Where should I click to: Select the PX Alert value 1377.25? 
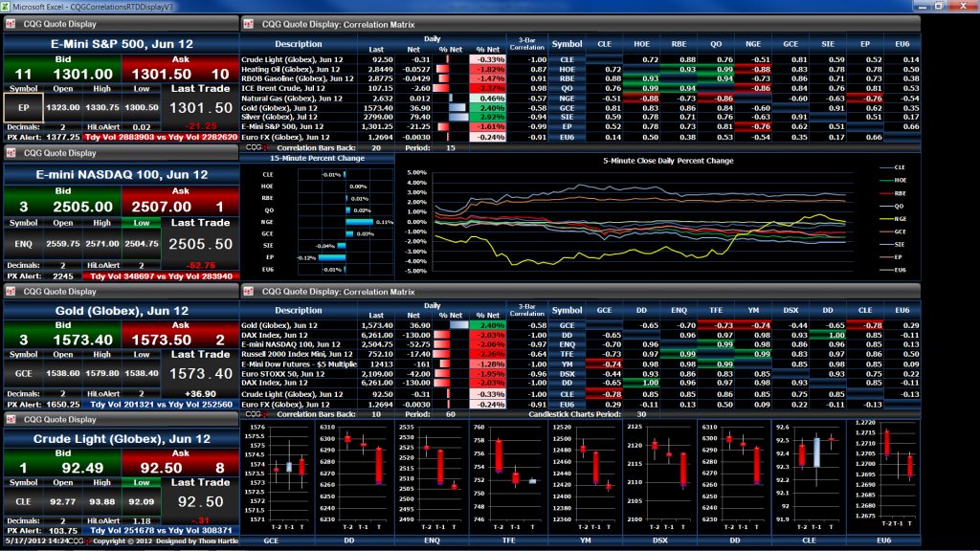coord(62,137)
